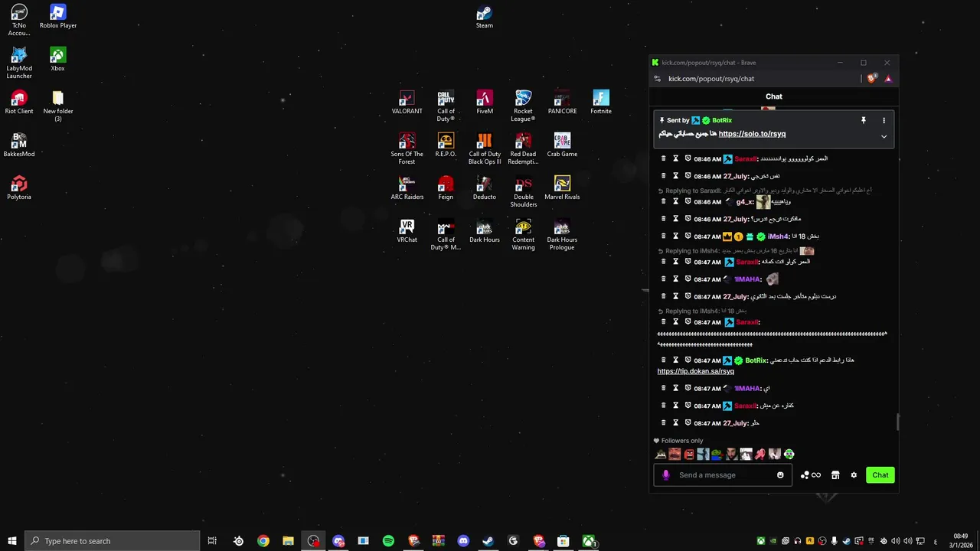
Task: Open Spotify from the taskbar
Action: pos(388,541)
